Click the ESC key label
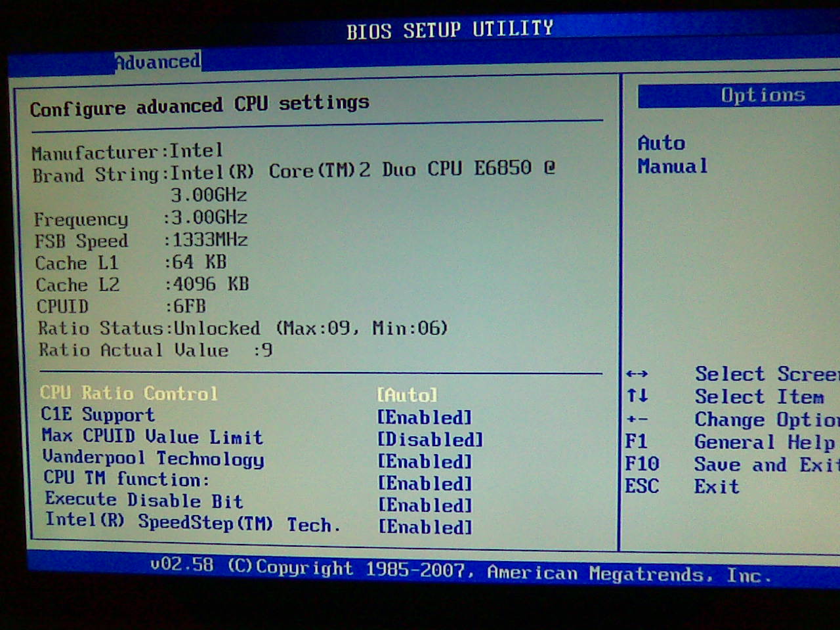This screenshot has width=840, height=630. [x=642, y=486]
